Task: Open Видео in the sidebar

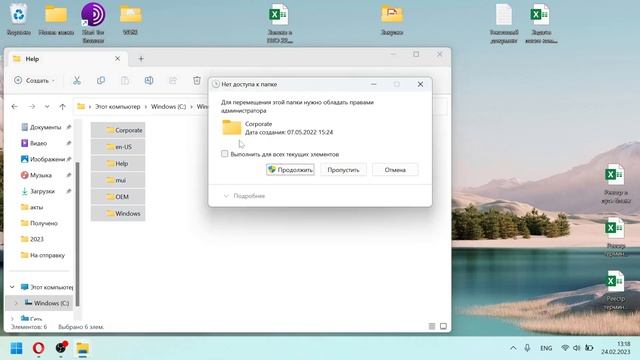Action: pyautogui.click(x=38, y=143)
